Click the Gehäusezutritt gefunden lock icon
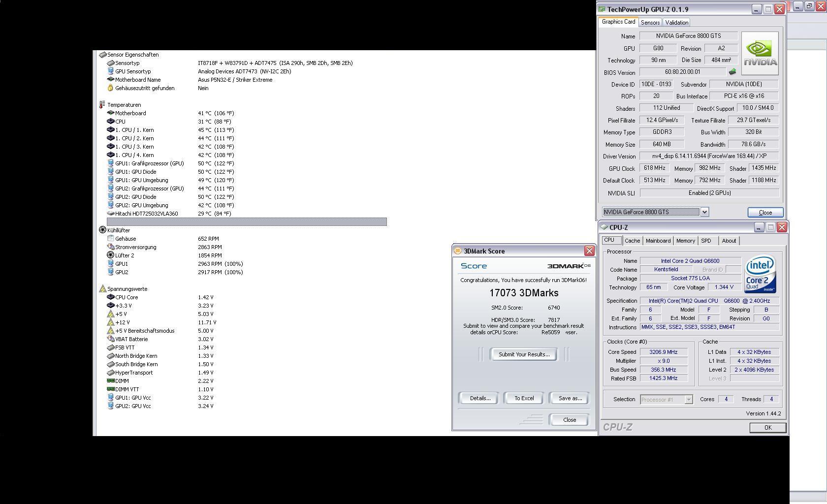827x504 pixels. point(110,88)
